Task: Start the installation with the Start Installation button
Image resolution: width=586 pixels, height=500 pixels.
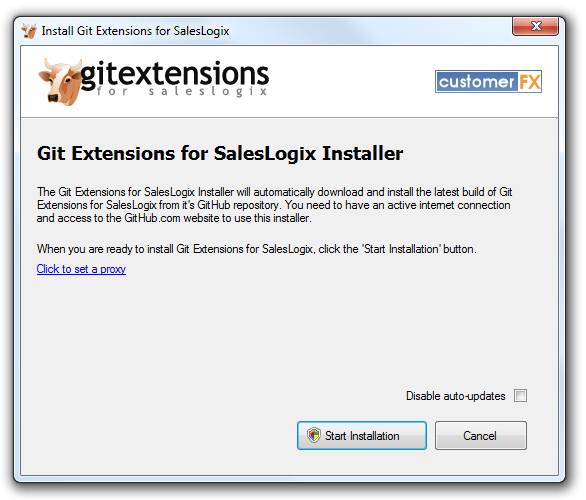Action: pyautogui.click(x=362, y=435)
